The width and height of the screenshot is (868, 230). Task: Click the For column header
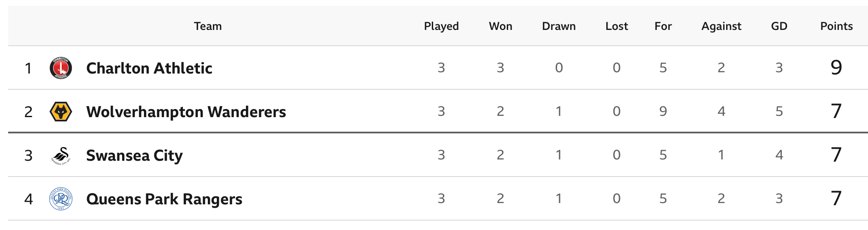pyautogui.click(x=663, y=26)
